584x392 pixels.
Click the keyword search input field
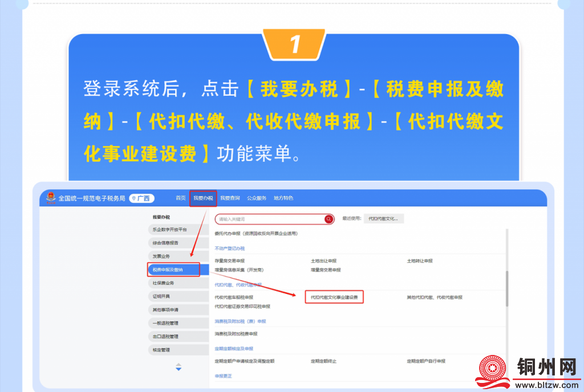click(x=269, y=219)
